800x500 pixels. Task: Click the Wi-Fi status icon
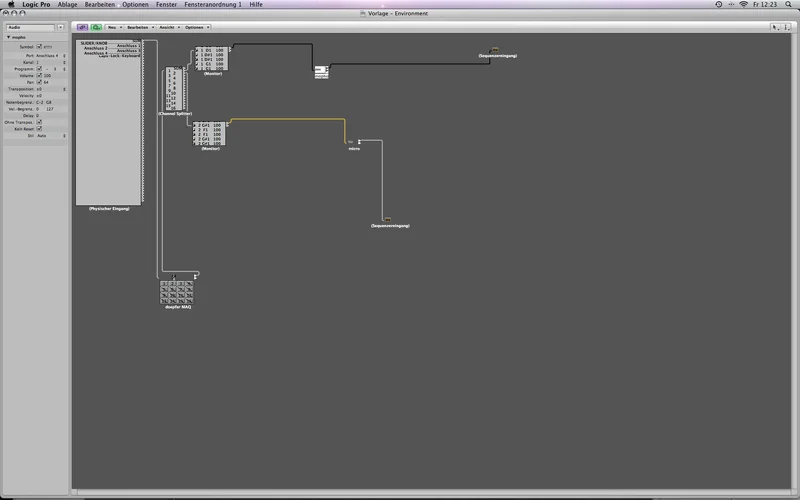743,5
